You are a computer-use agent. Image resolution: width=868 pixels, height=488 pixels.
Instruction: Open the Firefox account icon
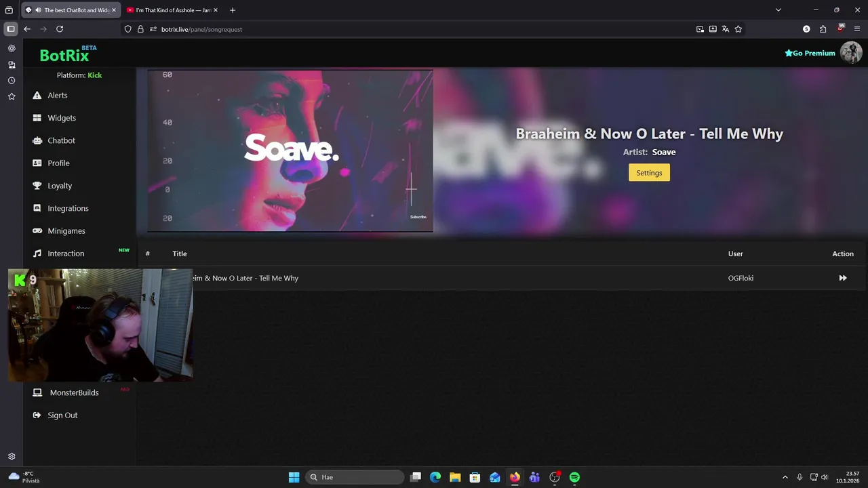click(x=806, y=29)
